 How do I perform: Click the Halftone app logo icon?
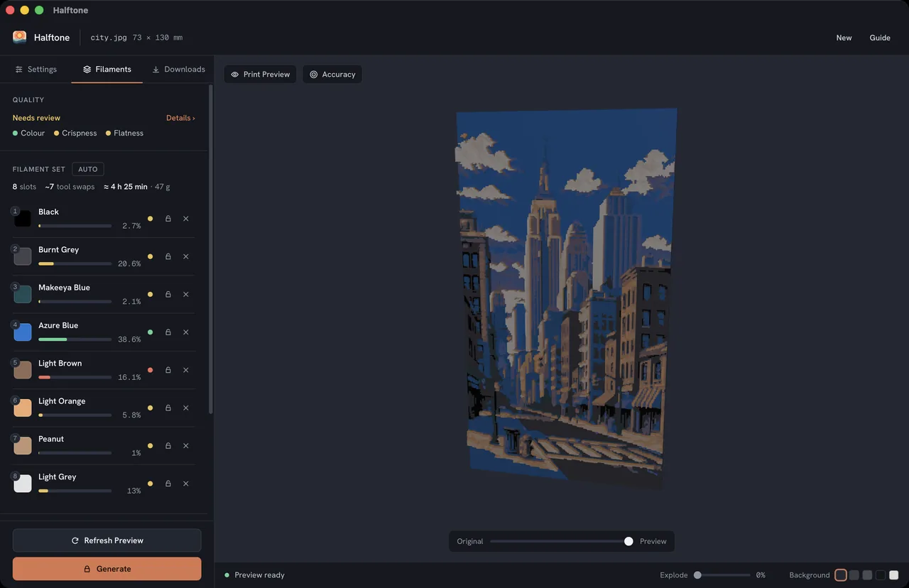20,37
